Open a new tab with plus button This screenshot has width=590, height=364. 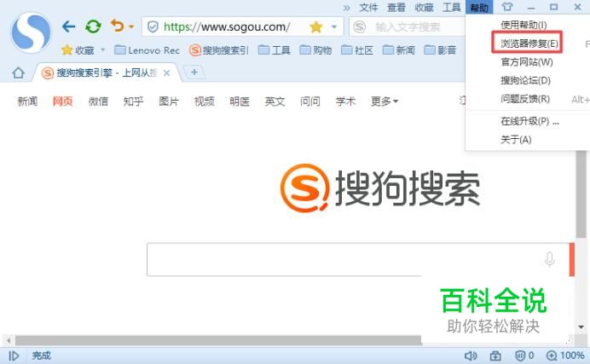194,72
